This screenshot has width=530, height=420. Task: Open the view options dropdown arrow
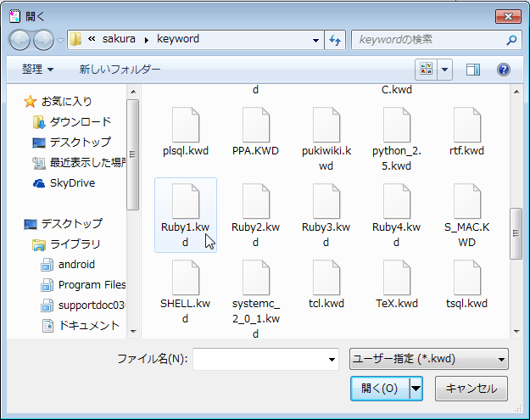click(x=445, y=70)
